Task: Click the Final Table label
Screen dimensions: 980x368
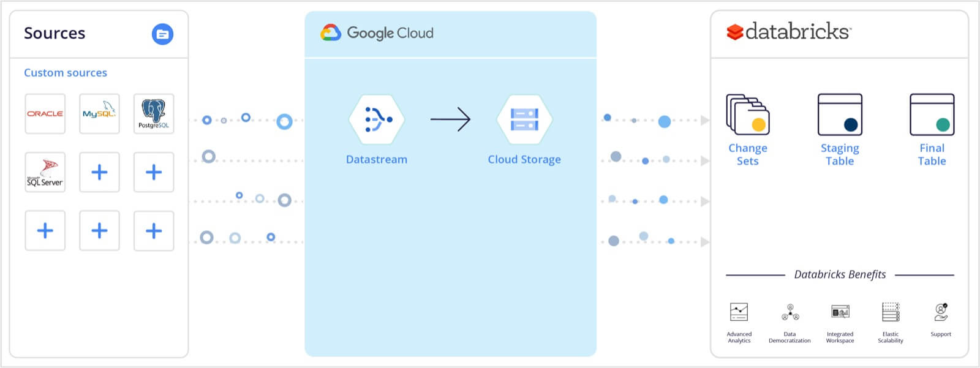Action: pyautogui.click(x=932, y=154)
